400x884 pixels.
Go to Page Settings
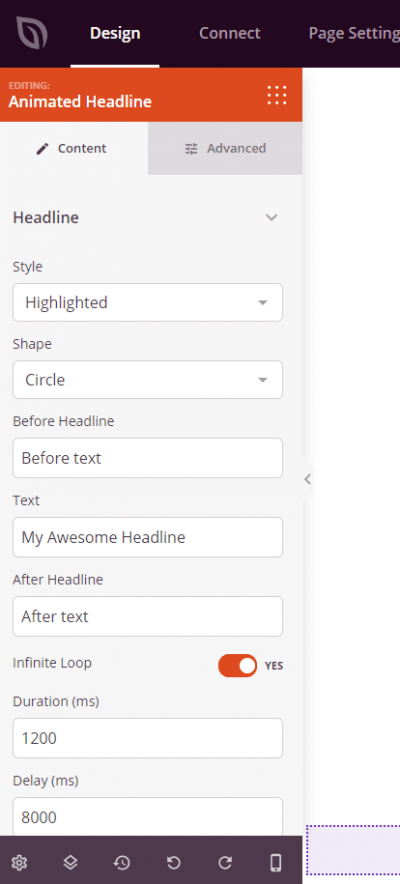pos(354,33)
